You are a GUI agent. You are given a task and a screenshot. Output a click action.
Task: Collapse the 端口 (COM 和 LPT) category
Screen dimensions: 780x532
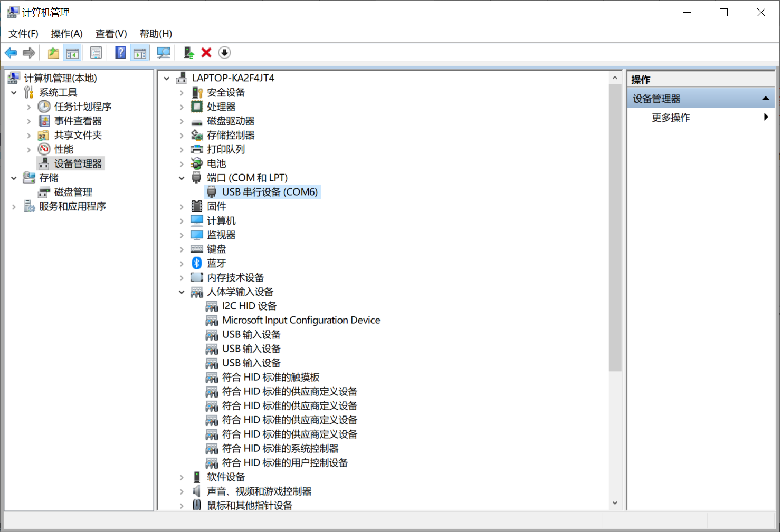(182, 178)
